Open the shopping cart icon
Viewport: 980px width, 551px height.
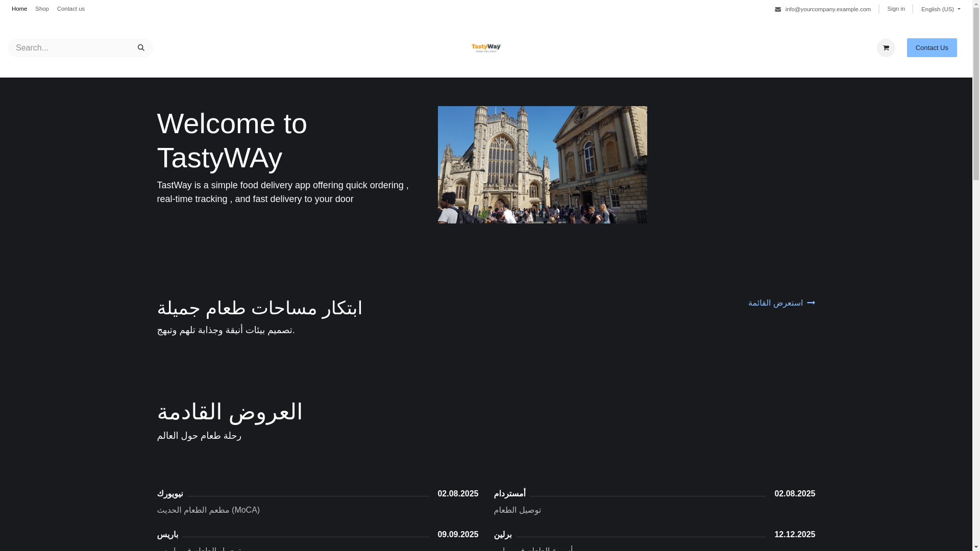click(x=886, y=48)
